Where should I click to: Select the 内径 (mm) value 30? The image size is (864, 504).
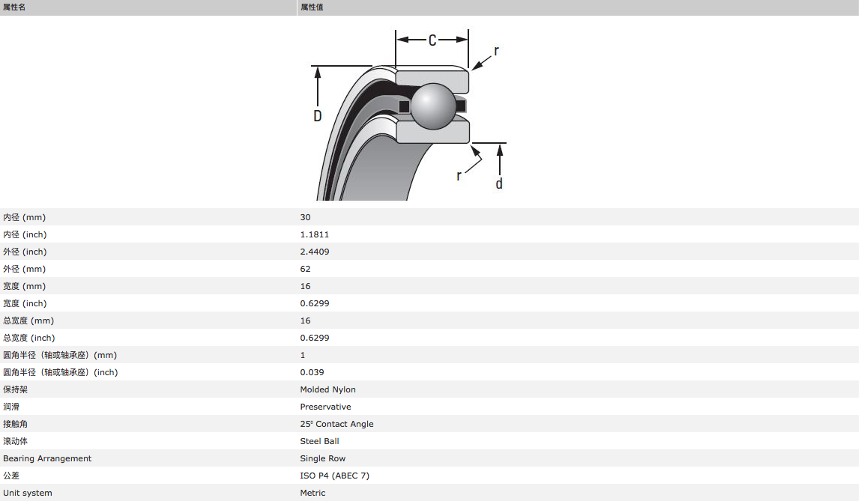[305, 217]
